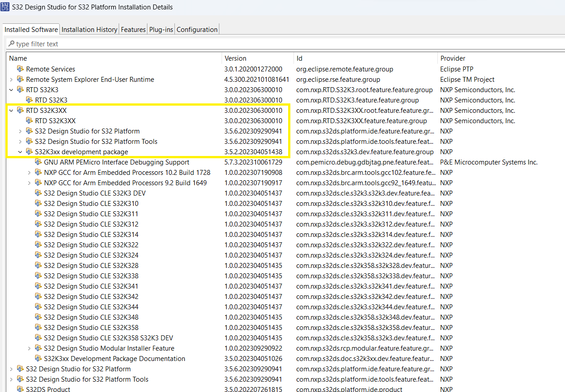Collapse the RTD S32K3XX tree entry
The height and width of the screenshot is (392, 565).
coord(11,110)
